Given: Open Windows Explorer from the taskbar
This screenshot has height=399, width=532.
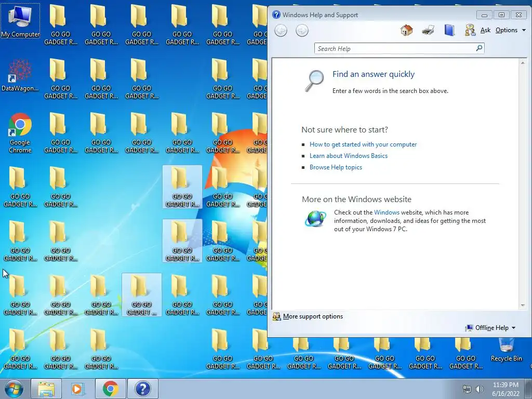Looking at the screenshot, I should click(46, 389).
